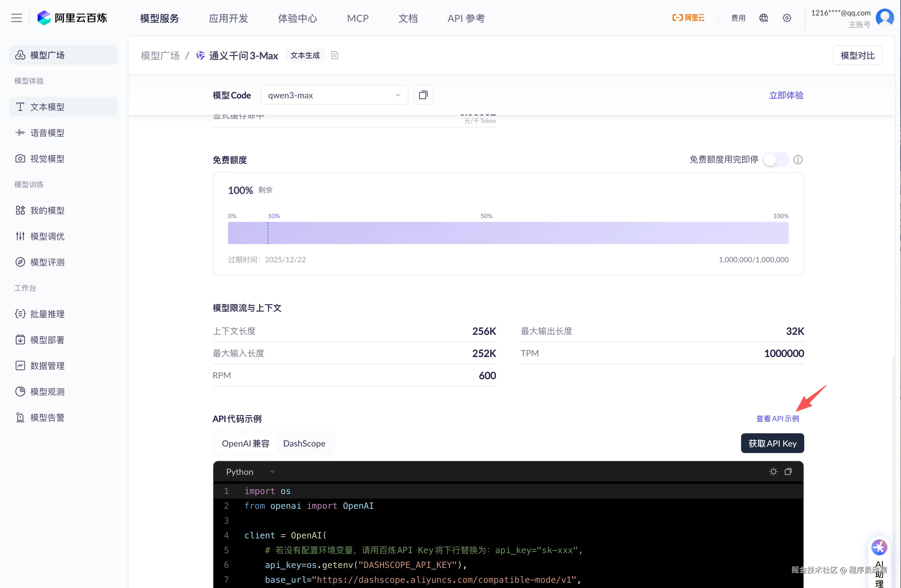The height and width of the screenshot is (588, 901).
Task: Open the 查看API示例 link
Action: click(777, 419)
